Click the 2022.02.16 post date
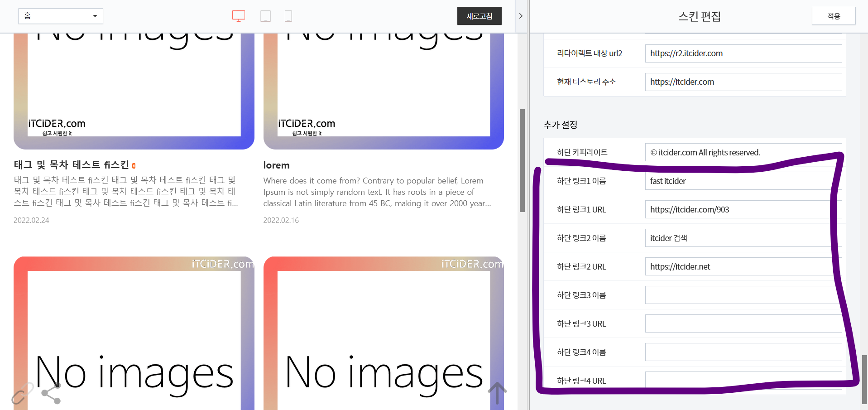The height and width of the screenshot is (410, 868). 281,220
